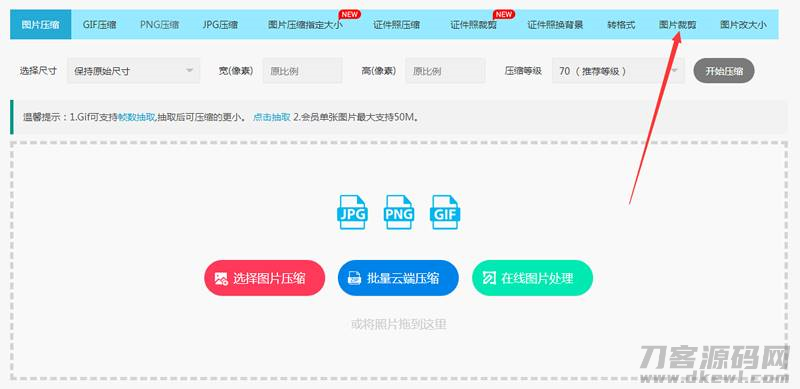Switch to the JPG压缩 tab
The height and width of the screenshot is (389, 800).
pos(220,25)
